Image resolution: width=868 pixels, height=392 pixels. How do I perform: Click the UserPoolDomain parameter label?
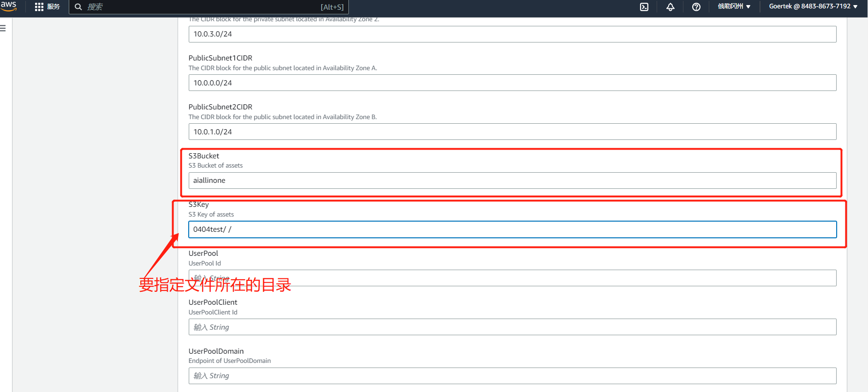coord(216,351)
